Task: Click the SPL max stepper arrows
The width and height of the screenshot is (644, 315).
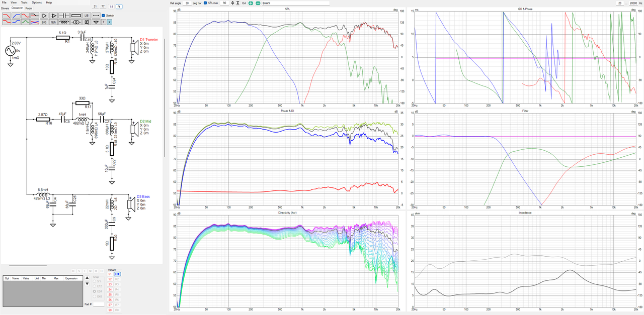Action: (x=232, y=3)
